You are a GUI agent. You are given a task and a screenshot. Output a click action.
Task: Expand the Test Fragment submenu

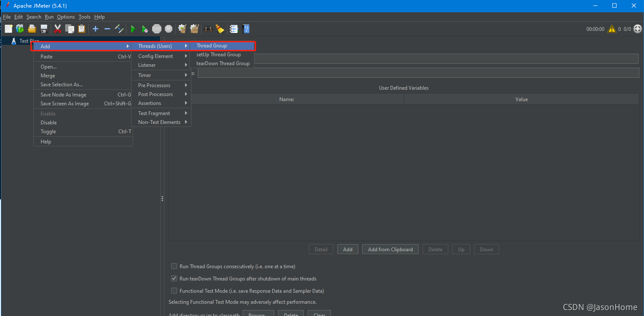(x=161, y=113)
